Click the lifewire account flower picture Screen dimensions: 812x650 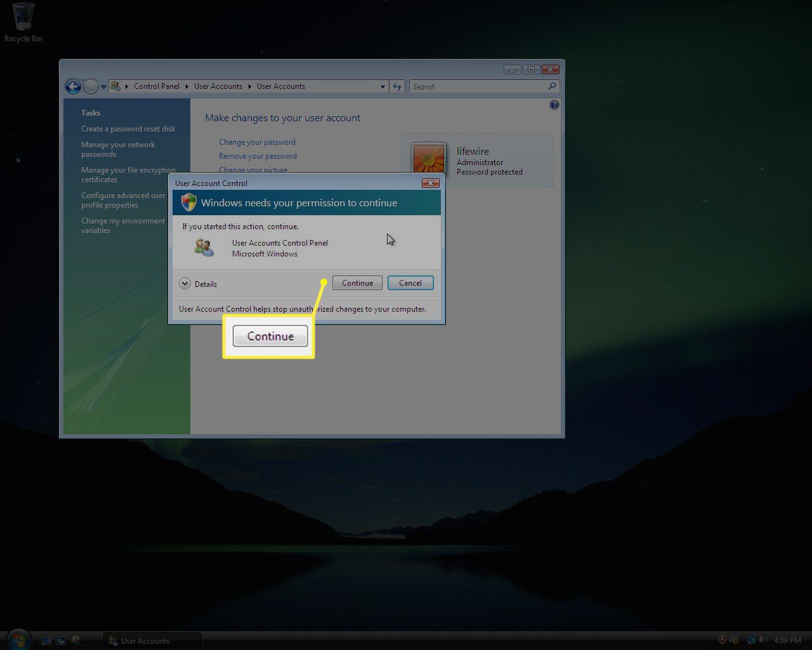[x=429, y=157]
